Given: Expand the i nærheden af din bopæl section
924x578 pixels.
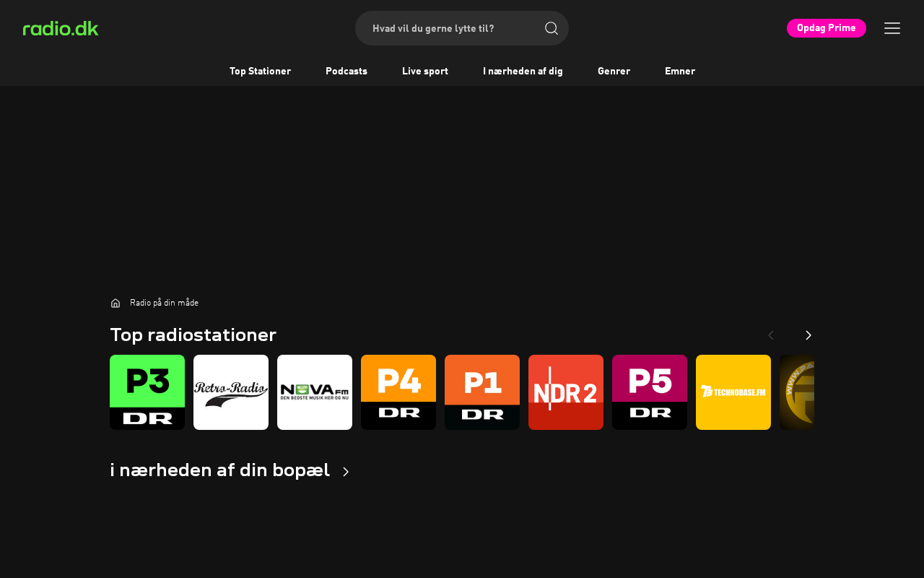Looking at the screenshot, I should [346, 472].
